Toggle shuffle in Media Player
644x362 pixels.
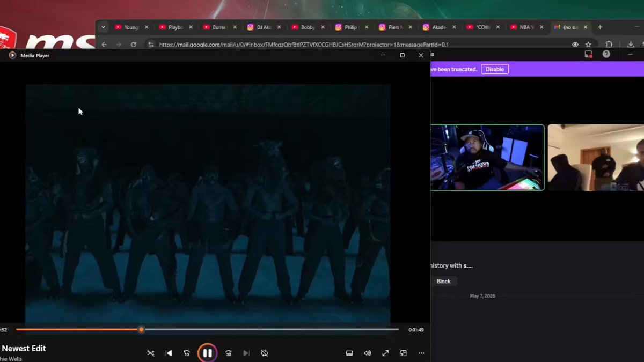click(x=151, y=353)
